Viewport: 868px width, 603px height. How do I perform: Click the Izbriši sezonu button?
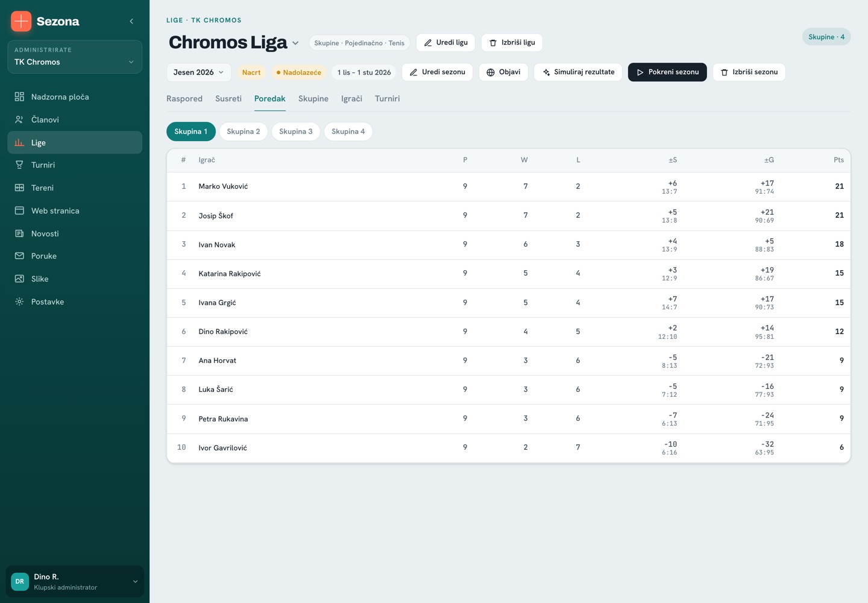(x=749, y=72)
